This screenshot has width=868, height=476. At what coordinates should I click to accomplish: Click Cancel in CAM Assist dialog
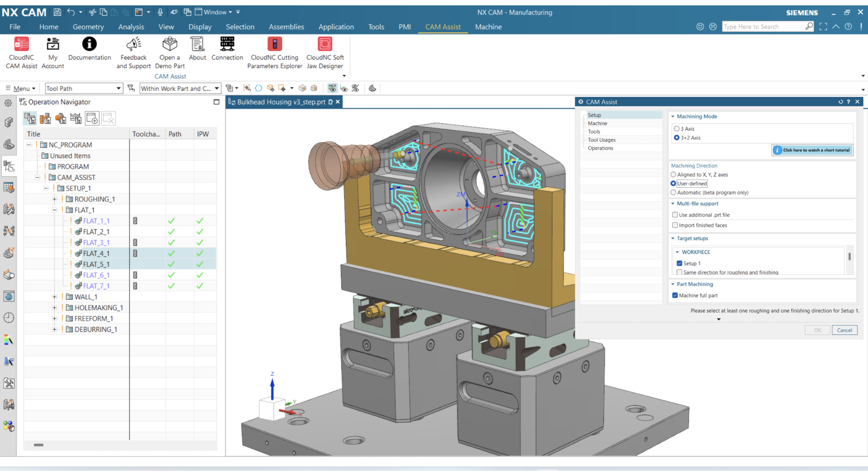[844, 330]
